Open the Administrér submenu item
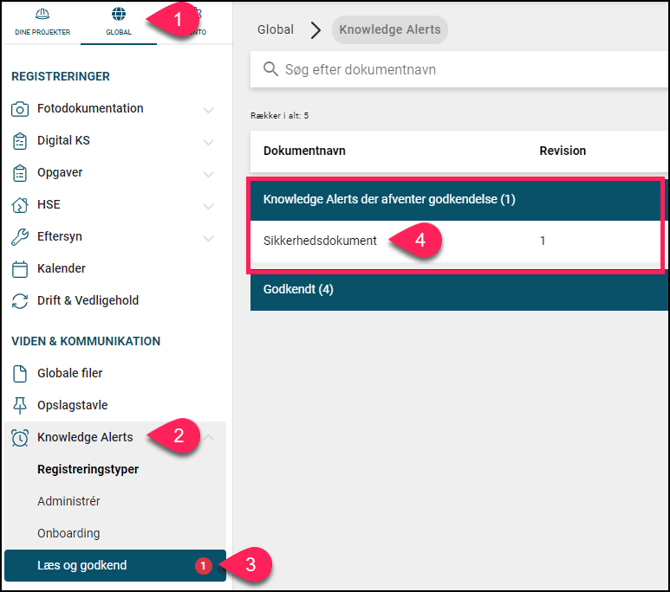Screen dimensions: 670x592 click(69, 501)
